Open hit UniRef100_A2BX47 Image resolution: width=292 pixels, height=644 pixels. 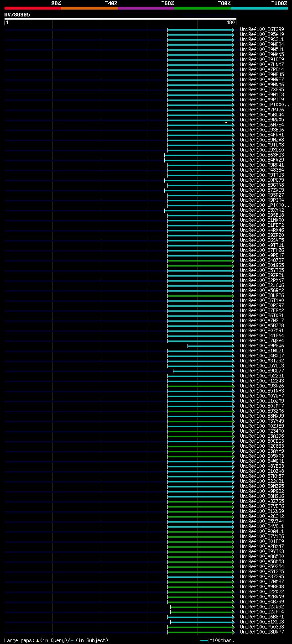point(262,546)
